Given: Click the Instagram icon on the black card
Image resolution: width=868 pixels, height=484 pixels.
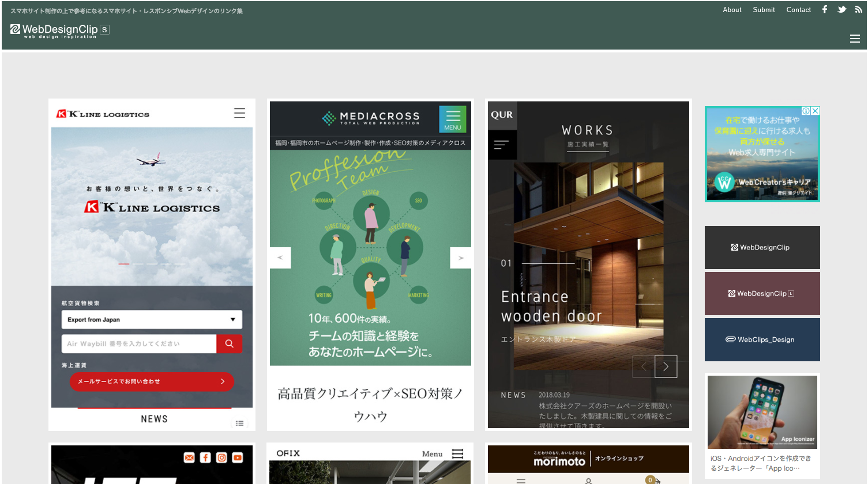Looking at the screenshot, I should pos(221,457).
